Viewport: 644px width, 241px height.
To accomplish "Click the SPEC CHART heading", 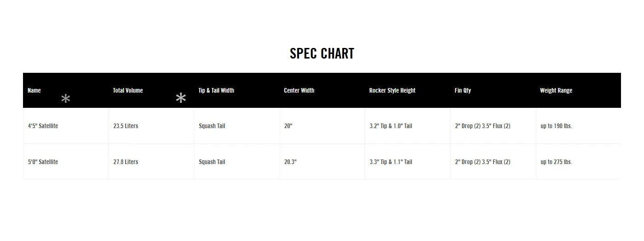I will pos(322,53).
